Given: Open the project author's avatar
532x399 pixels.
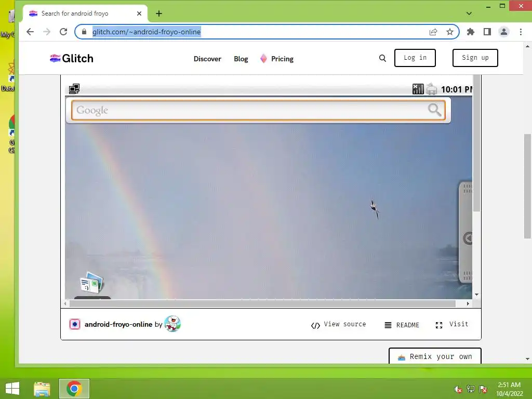Looking at the screenshot, I should pos(172,324).
